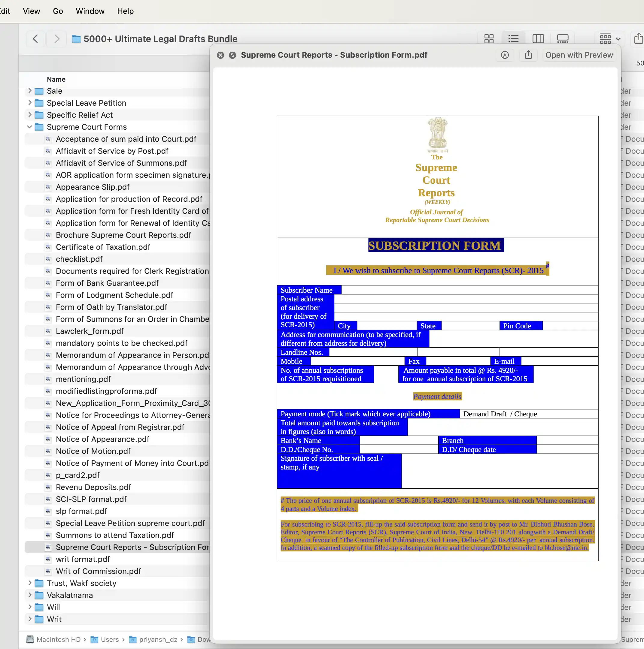Open the View menu
The image size is (644, 649).
(31, 11)
